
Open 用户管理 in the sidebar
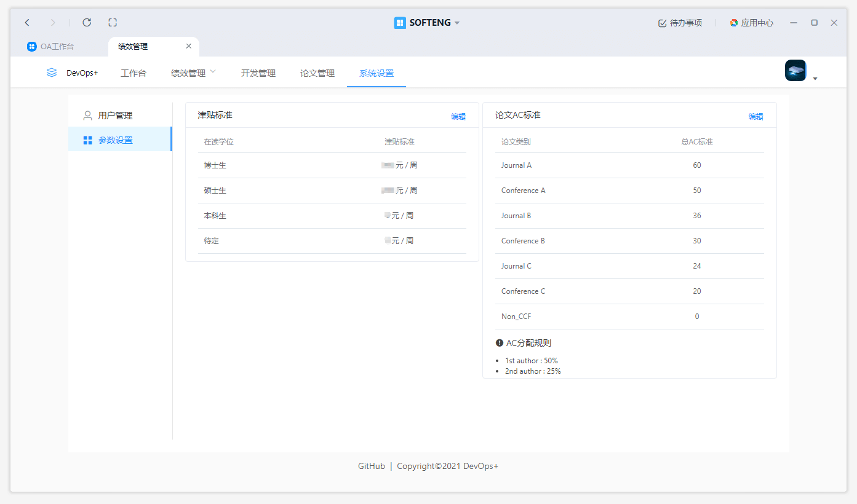[120, 116]
